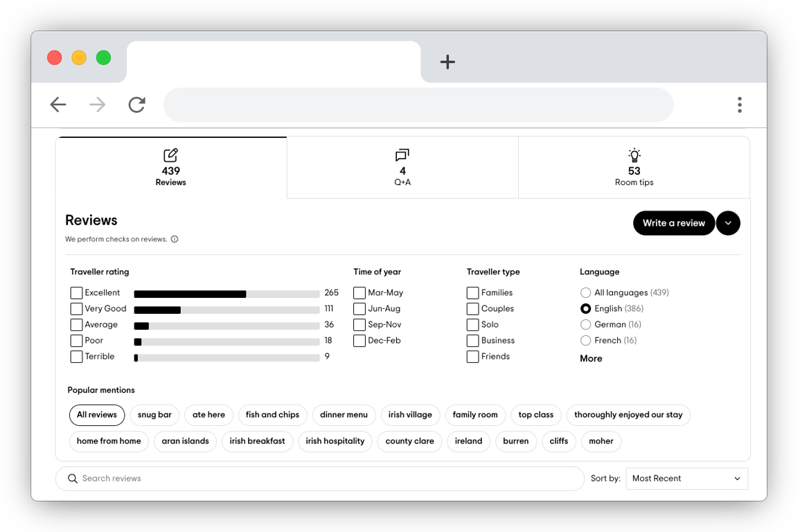
Task: Filter by Business traveller type
Action: pyautogui.click(x=472, y=341)
